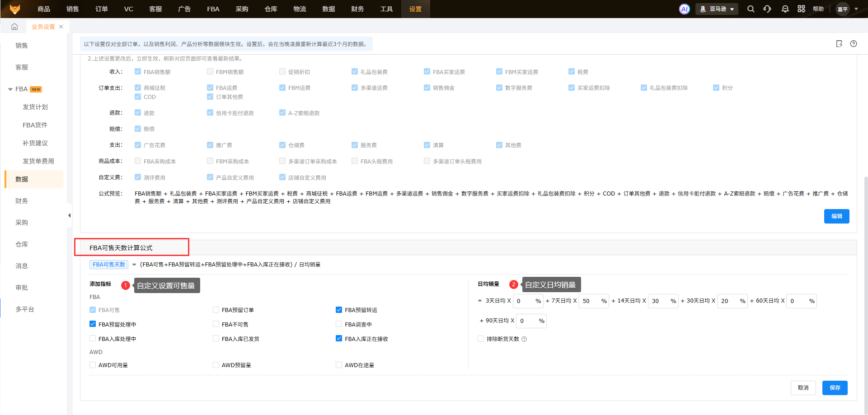Viewport: 868px width, 415px height.
Task: Open the notifications bell icon
Action: tap(785, 9)
